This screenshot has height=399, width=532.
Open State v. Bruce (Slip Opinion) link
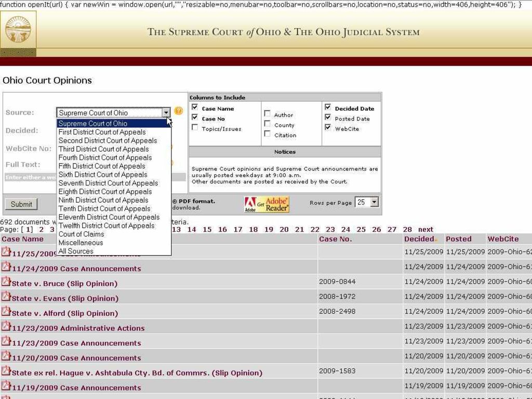pos(64,284)
